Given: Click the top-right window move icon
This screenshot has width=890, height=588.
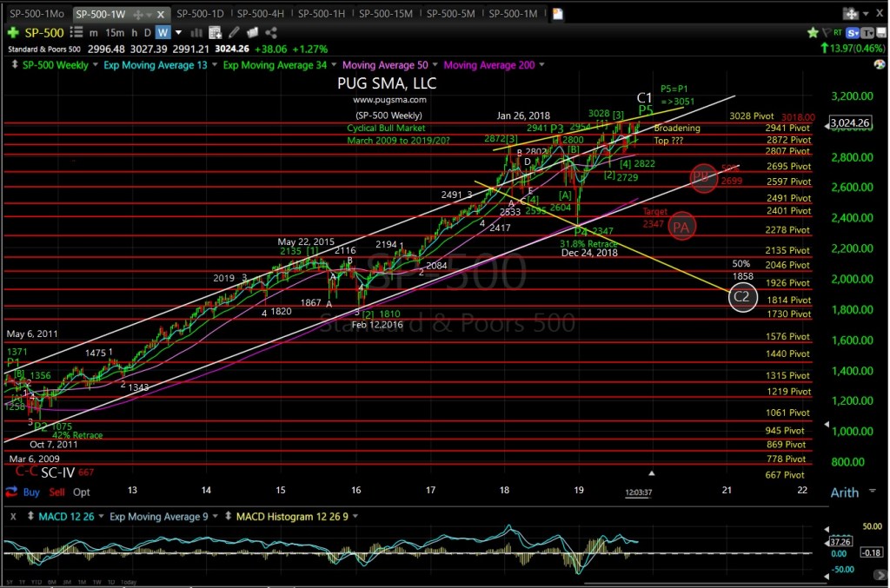Looking at the screenshot, I should coord(850,14).
